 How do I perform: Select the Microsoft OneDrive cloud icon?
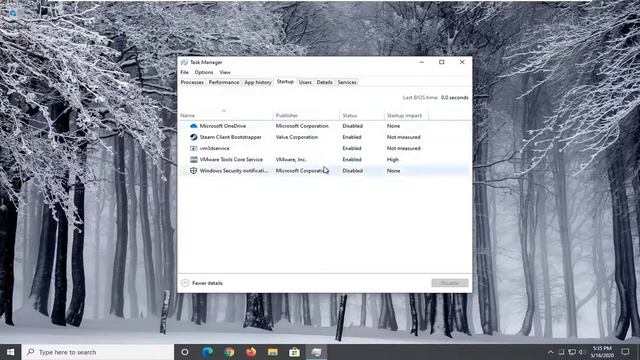tap(193, 126)
